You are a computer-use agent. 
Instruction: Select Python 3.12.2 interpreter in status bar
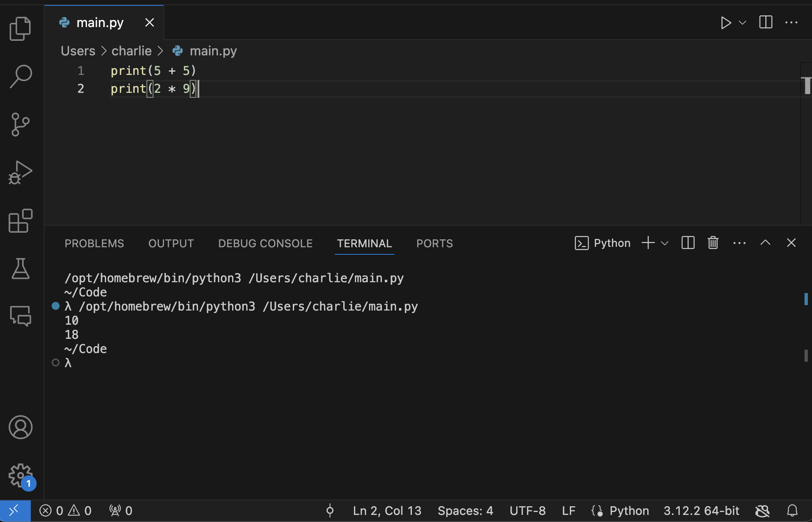pyautogui.click(x=701, y=510)
